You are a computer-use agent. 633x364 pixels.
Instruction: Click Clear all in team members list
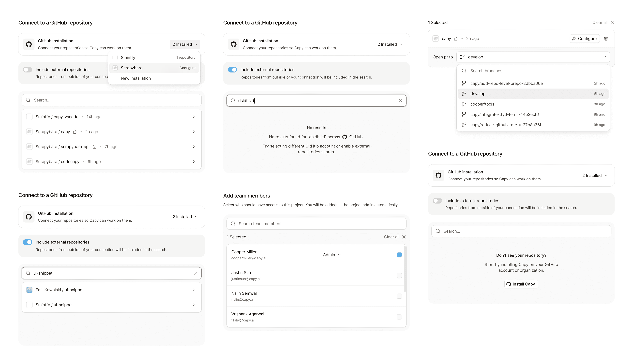[x=392, y=237]
